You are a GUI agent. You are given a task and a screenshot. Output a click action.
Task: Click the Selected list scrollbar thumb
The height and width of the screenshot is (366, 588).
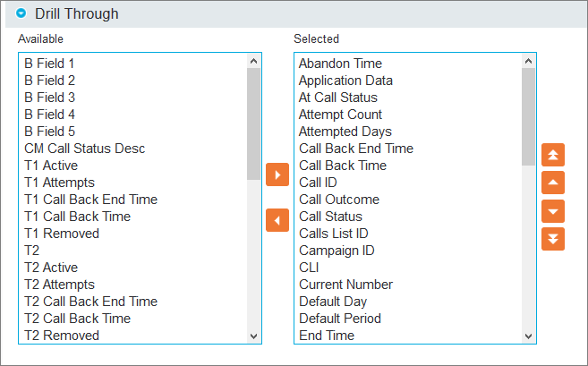click(x=529, y=116)
